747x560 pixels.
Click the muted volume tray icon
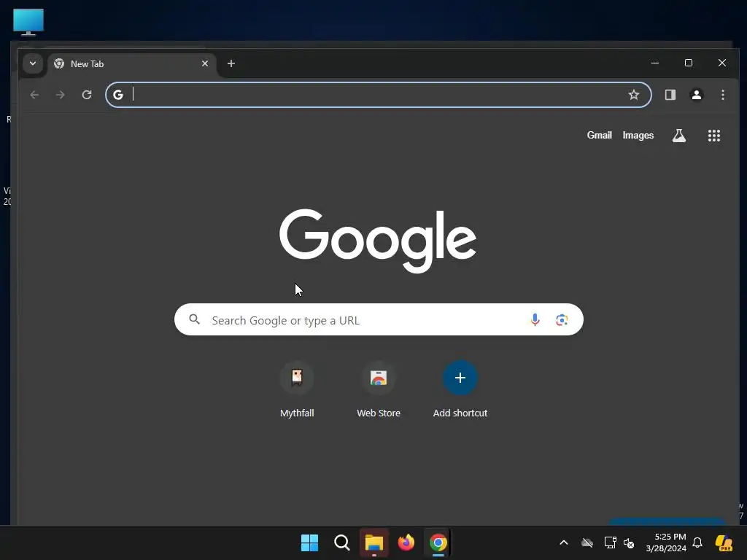click(629, 542)
